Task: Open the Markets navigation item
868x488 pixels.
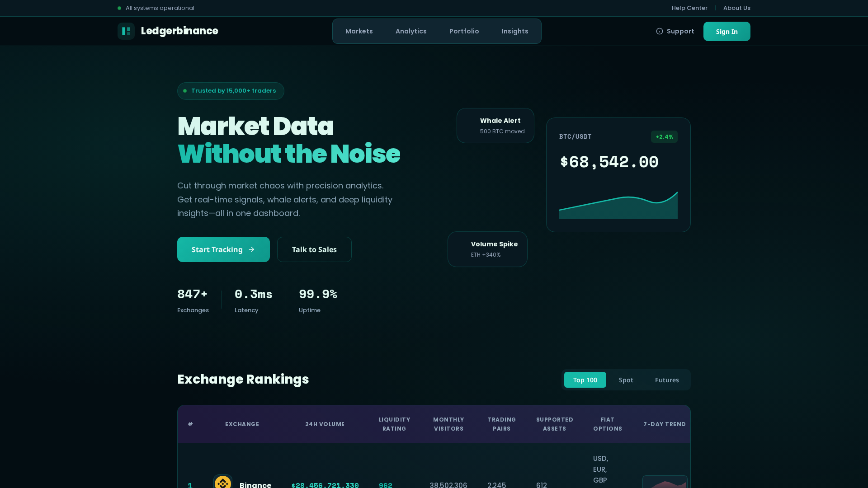Action: (359, 31)
